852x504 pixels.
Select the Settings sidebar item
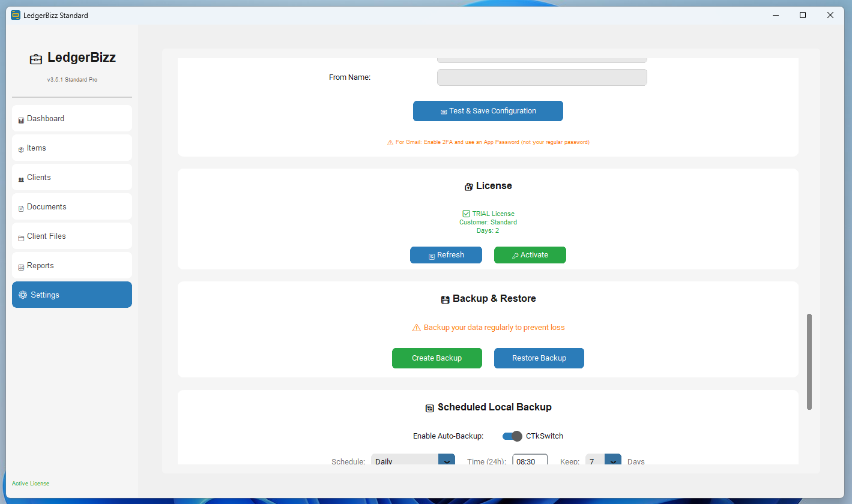72,295
